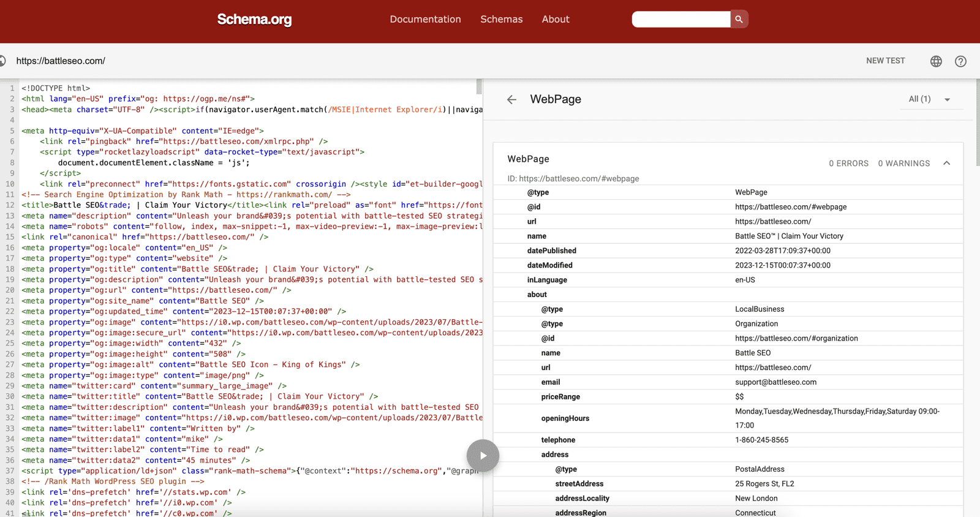Screen dimensions: 980x517
Task: Click the Schema.org logo
Action: click(254, 20)
